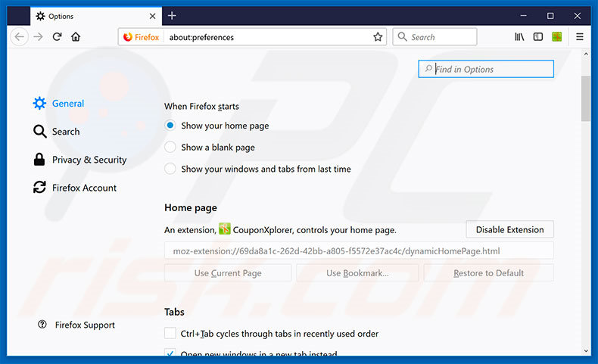Open Search preferences category
Image resolution: width=598 pixels, height=364 pixels.
pos(66,132)
